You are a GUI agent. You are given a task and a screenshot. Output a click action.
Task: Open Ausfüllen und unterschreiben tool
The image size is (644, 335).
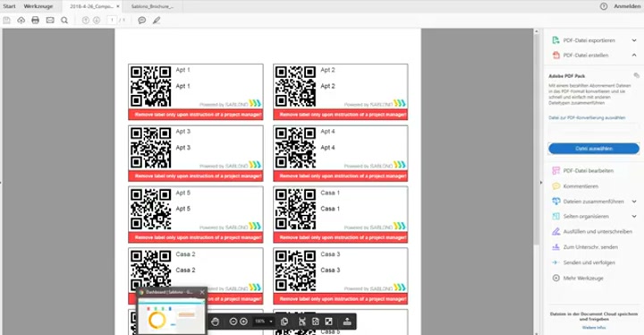point(597,232)
